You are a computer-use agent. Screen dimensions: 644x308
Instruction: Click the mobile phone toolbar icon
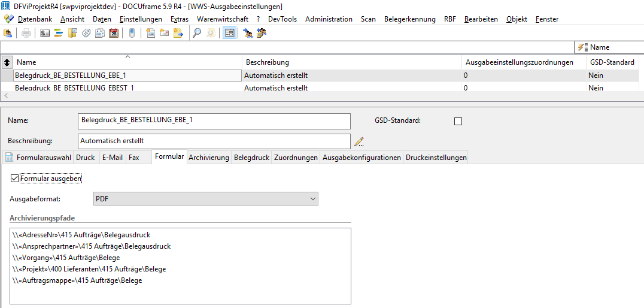(x=132, y=34)
